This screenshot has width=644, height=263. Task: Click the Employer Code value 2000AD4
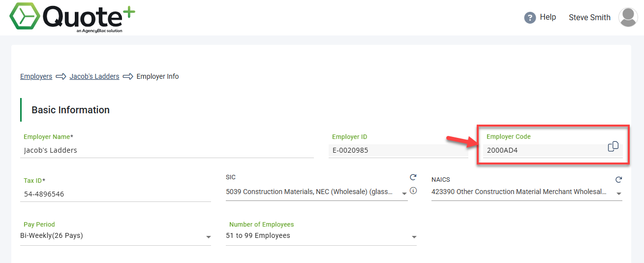click(x=502, y=151)
